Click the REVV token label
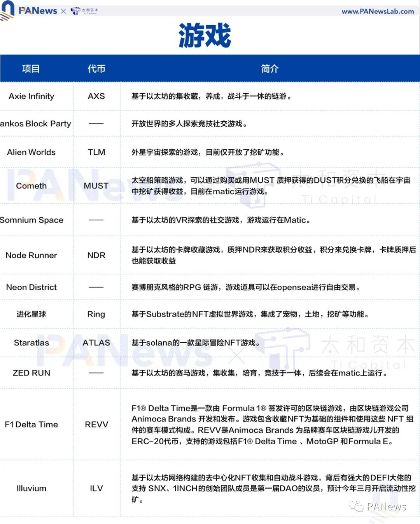420x524 pixels. tap(96, 424)
